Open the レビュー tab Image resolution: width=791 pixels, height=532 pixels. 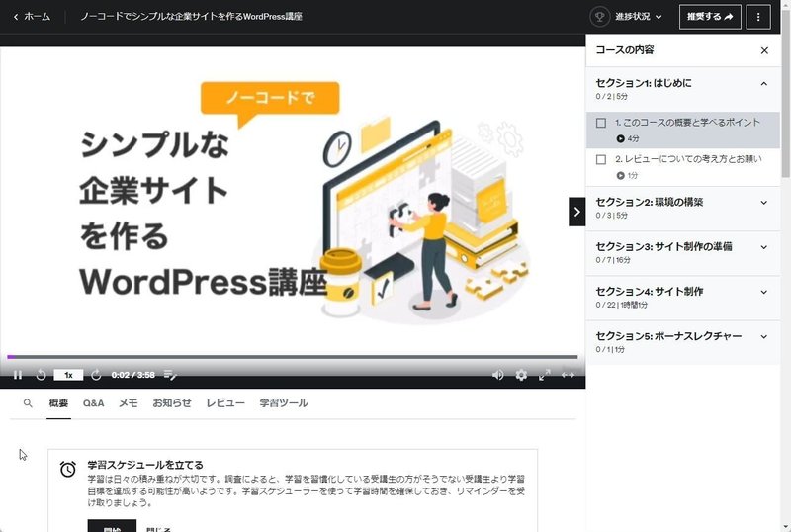click(x=225, y=403)
